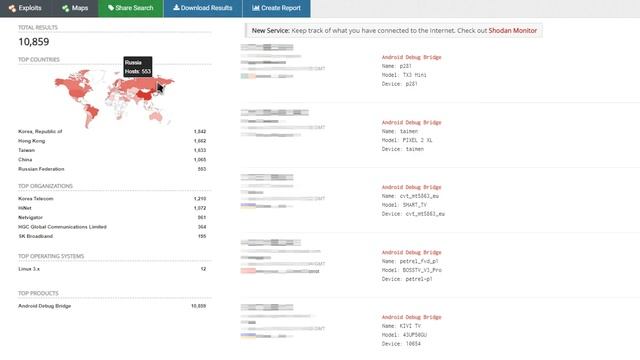Click the blurred IP of the TX3 Mini result
Viewport: 640px width, 360px height.
click(x=267, y=47)
